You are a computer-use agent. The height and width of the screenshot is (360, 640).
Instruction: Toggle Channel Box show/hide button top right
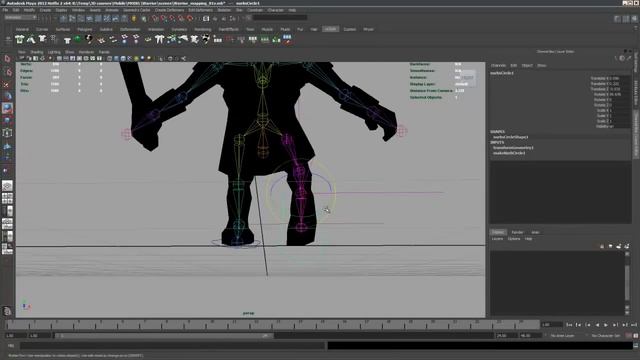634,19
